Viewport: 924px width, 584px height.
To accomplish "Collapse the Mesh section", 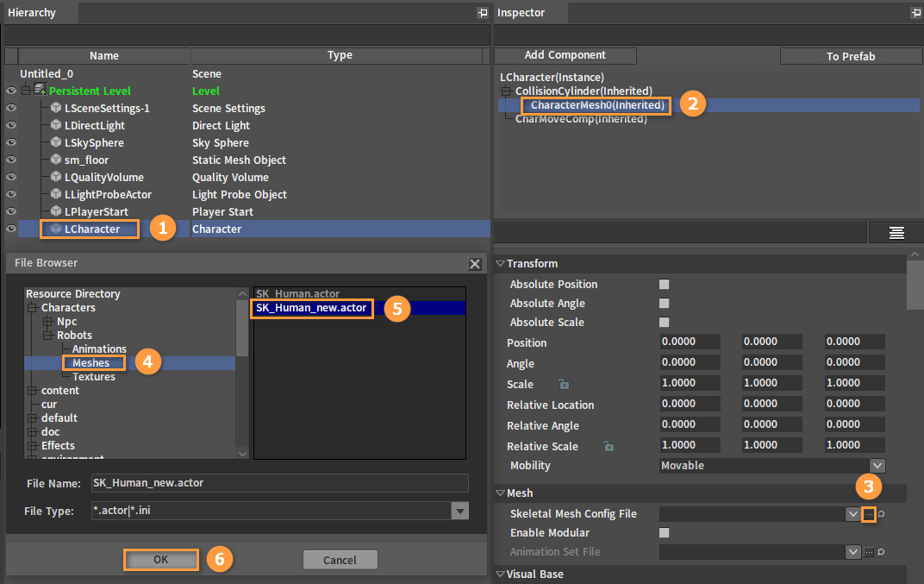I will (500, 493).
